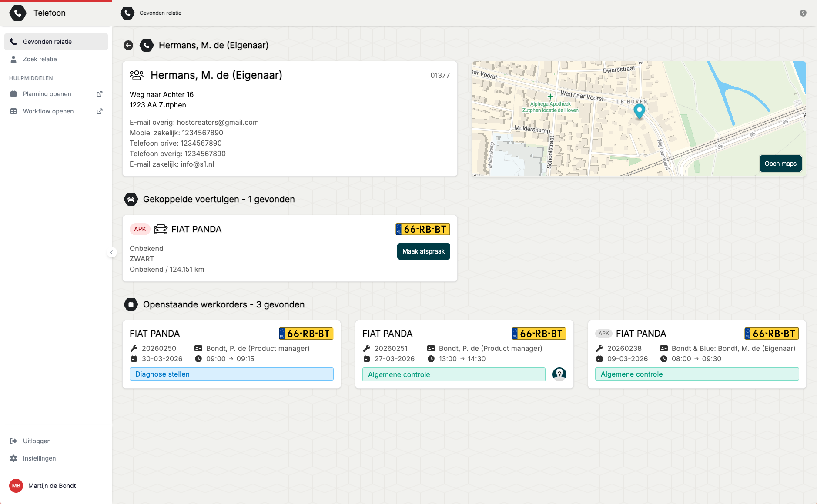Screen dimensions: 817x504
Task: Click work order number 20260250
Action: point(159,348)
